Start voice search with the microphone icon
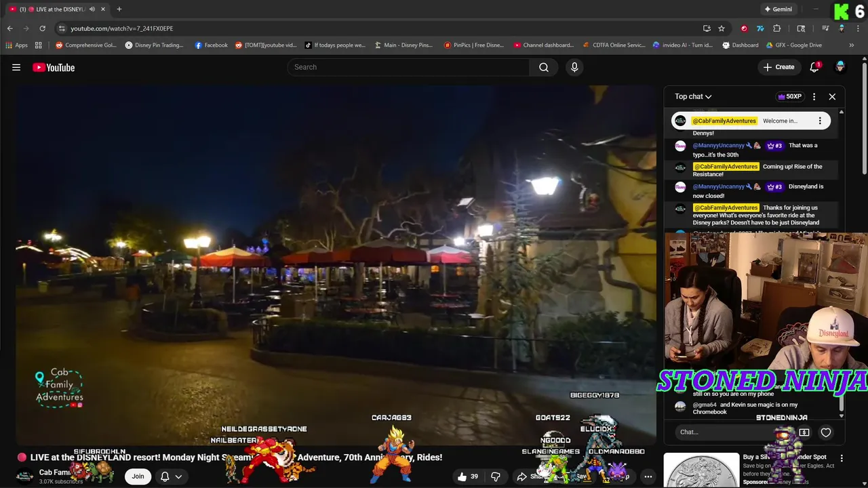Viewport: 868px width, 488px height. click(x=574, y=67)
